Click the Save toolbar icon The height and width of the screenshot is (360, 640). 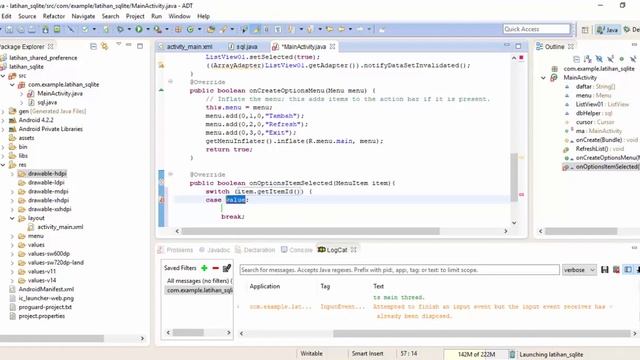[9, 29]
